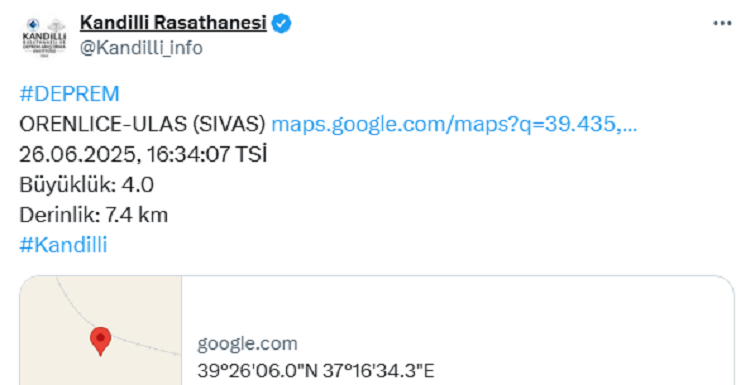Screen dimensions: 750x385
Task: Click the 26.06.2025, 16:34:07 TSİ timestamp line
Action: coord(143,155)
